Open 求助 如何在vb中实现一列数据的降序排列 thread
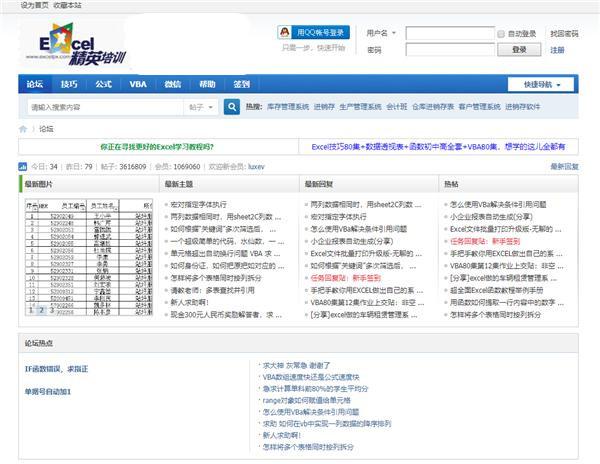 [x=327, y=424]
